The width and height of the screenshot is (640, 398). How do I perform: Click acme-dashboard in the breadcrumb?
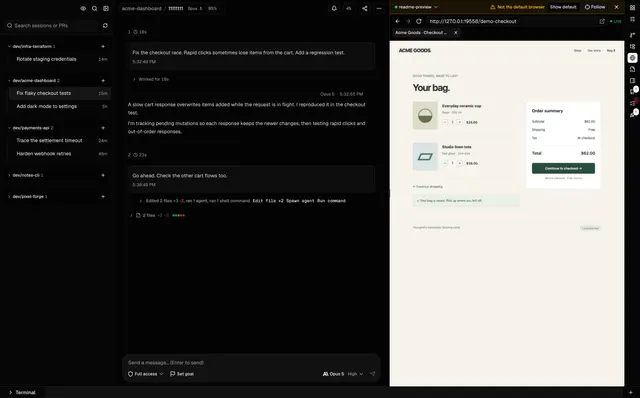point(141,9)
